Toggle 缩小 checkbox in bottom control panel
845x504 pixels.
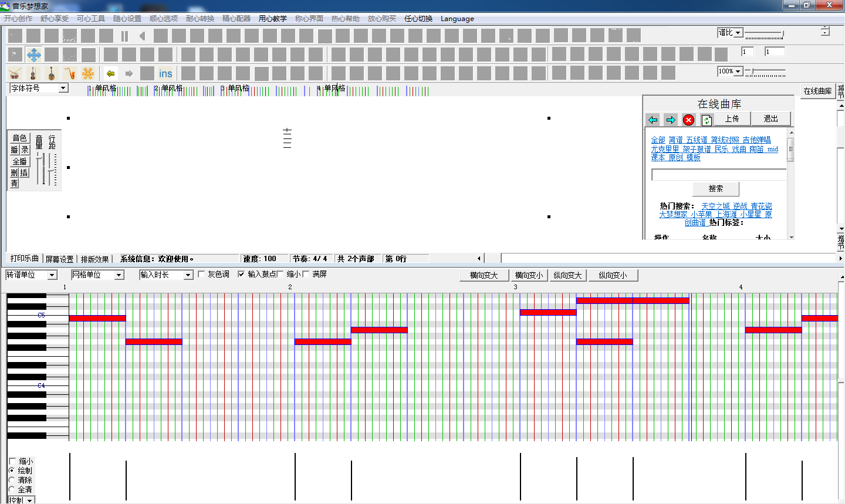[12, 461]
